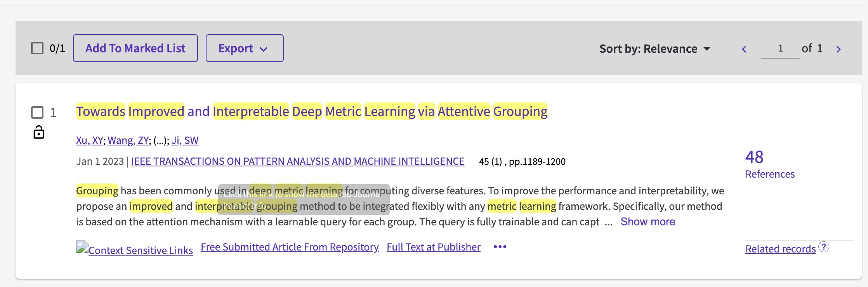868x287 pixels.
Task: Open Full Text at Publisher link
Action: click(433, 247)
